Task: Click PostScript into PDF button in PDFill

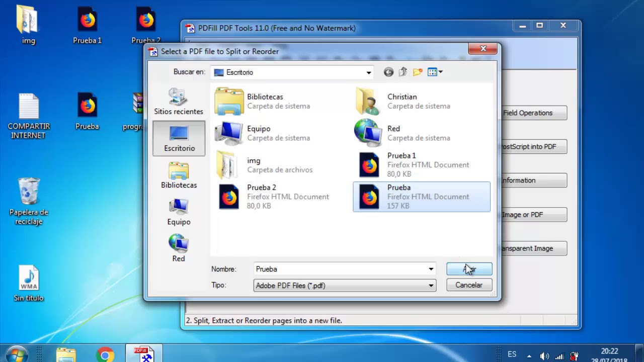Action: click(x=534, y=147)
